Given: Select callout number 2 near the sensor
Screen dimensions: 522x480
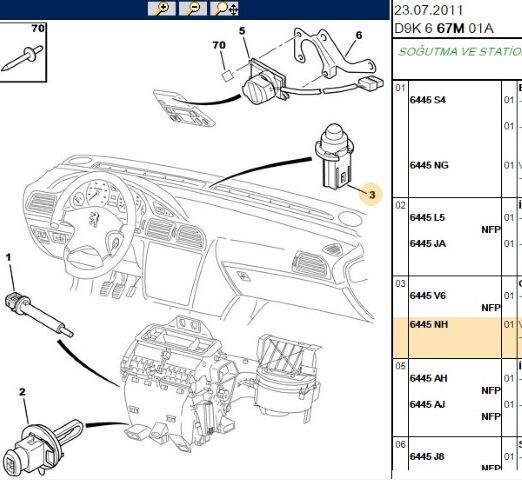Looking at the screenshot, I should click(22, 392).
